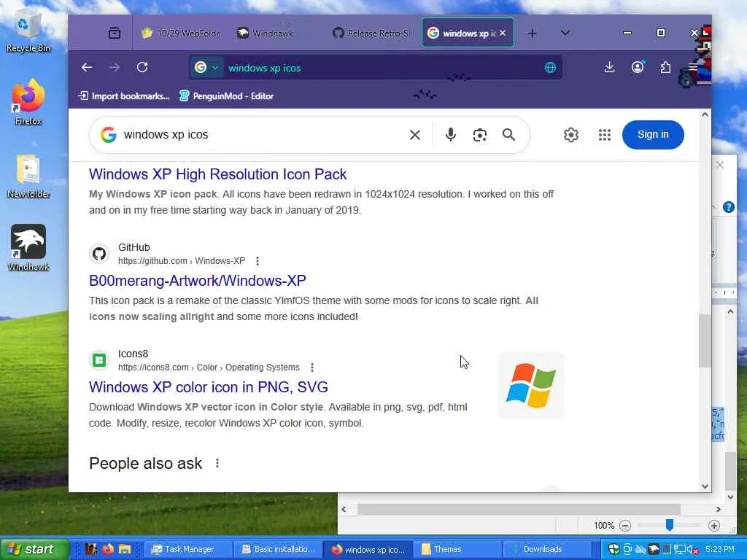Select the Firefox desktop shortcut
The height and width of the screenshot is (560, 747).
tap(28, 102)
